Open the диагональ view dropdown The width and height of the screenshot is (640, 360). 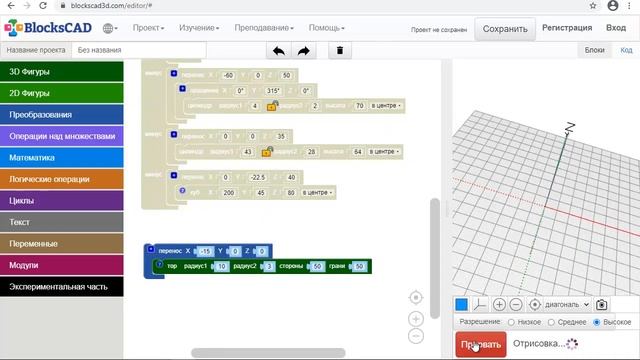click(567, 304)
